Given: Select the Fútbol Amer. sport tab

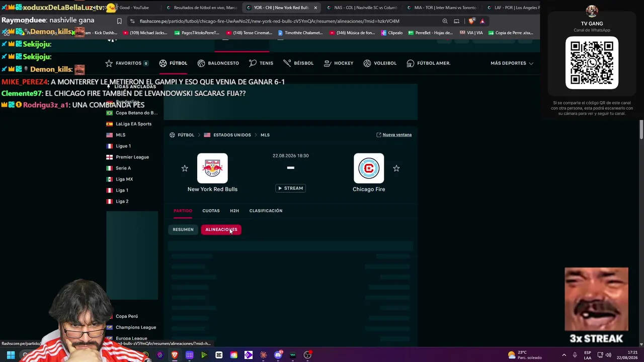Looking at the screenshot, I should (x=428, y=63).
